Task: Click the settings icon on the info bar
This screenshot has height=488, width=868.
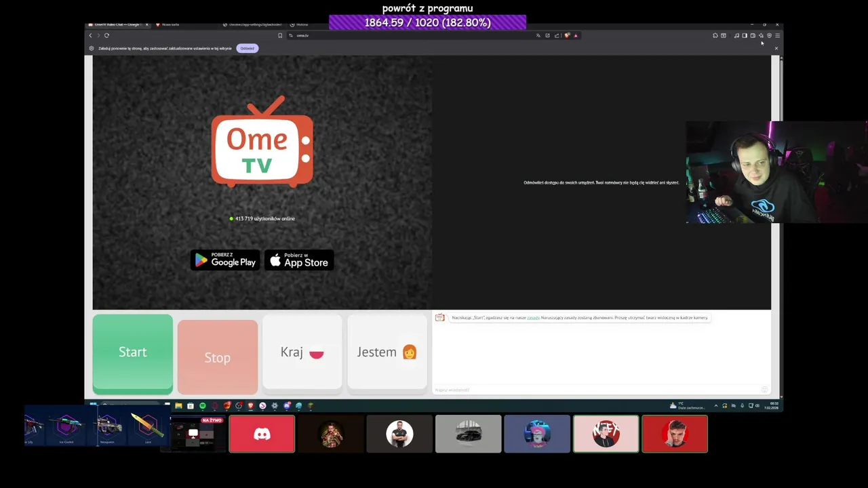Action: pyautogui.click(x=92, y=48)
